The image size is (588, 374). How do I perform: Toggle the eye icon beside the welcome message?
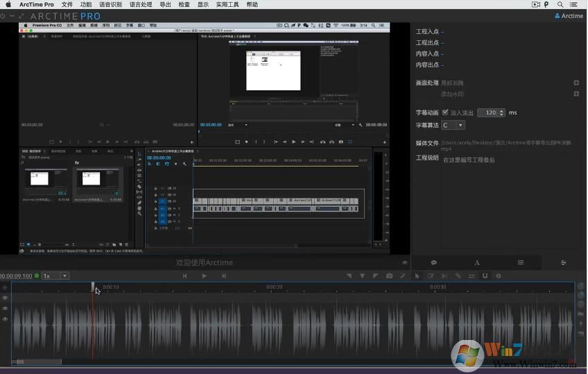[405, 263]
